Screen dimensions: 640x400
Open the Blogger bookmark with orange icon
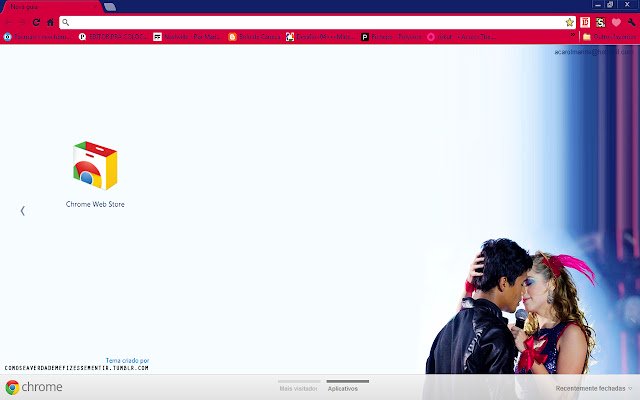click(x=255, y=37)
